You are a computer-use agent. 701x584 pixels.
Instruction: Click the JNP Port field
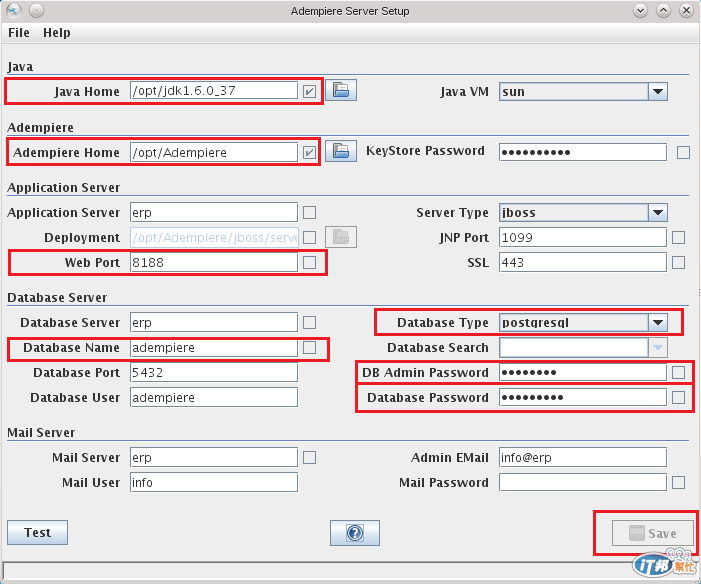[583, 237]
